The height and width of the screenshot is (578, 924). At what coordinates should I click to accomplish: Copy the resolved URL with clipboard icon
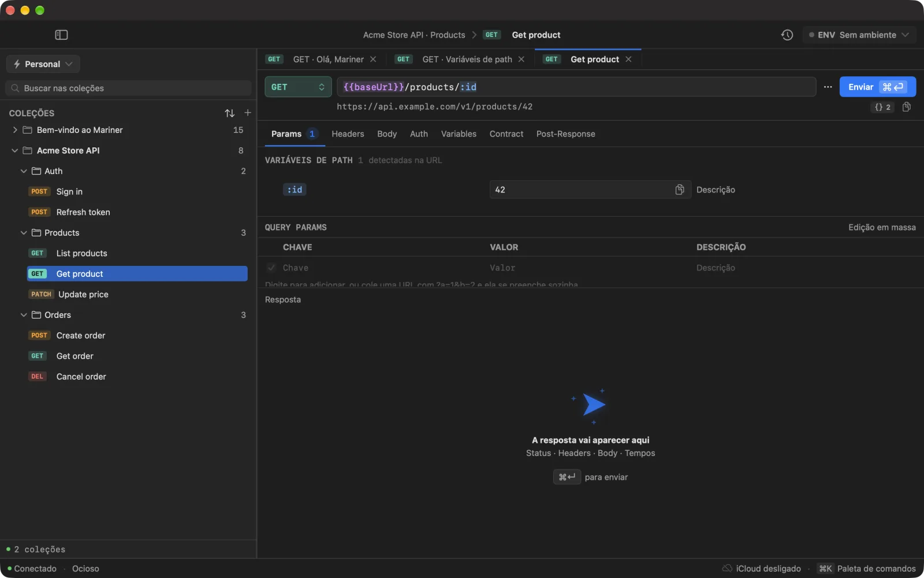[x=907, y=107]
